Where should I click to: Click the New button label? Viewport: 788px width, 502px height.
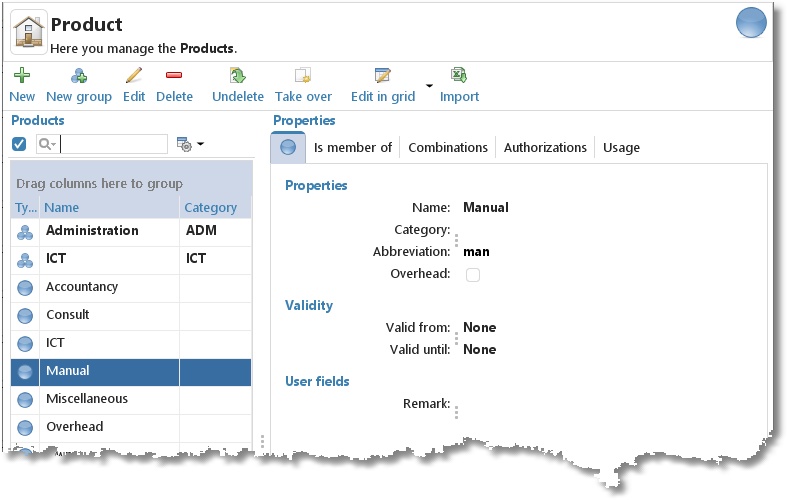22,96
